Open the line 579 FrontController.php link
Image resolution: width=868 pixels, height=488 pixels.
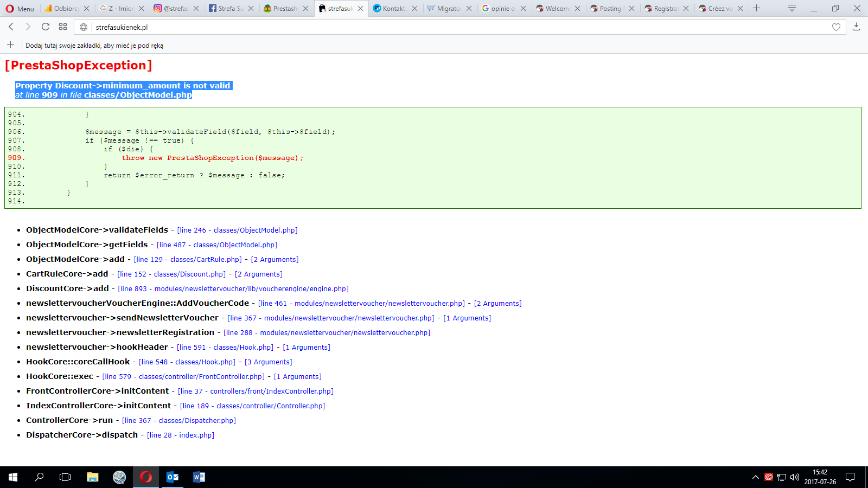click(x=183, y=377)
